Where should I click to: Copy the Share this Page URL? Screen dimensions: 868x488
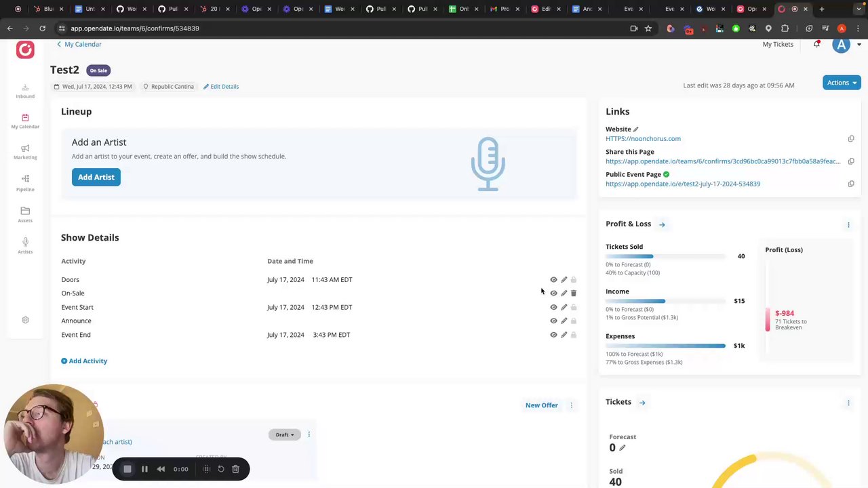tap(851, 161)
